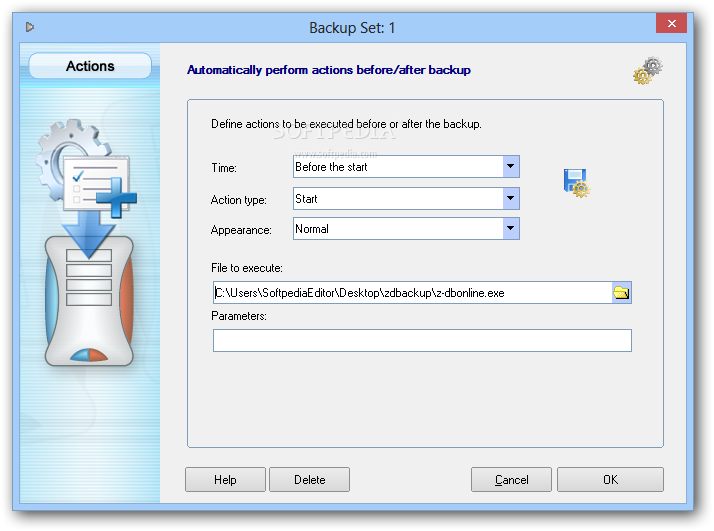Viewport: 714px width, 531px height.
Task: Click the 'Automatically perform actions before/after backup' heading
Action: (x=329, y=70)
